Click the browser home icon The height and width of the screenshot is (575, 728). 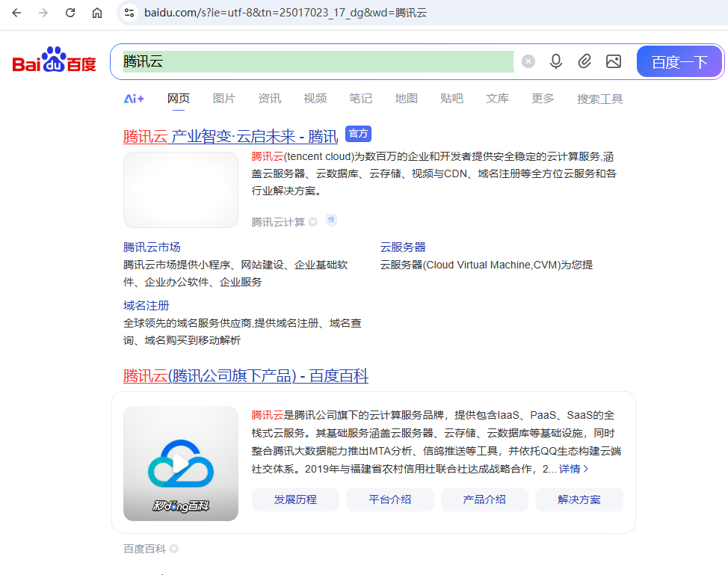pos(97,13)
